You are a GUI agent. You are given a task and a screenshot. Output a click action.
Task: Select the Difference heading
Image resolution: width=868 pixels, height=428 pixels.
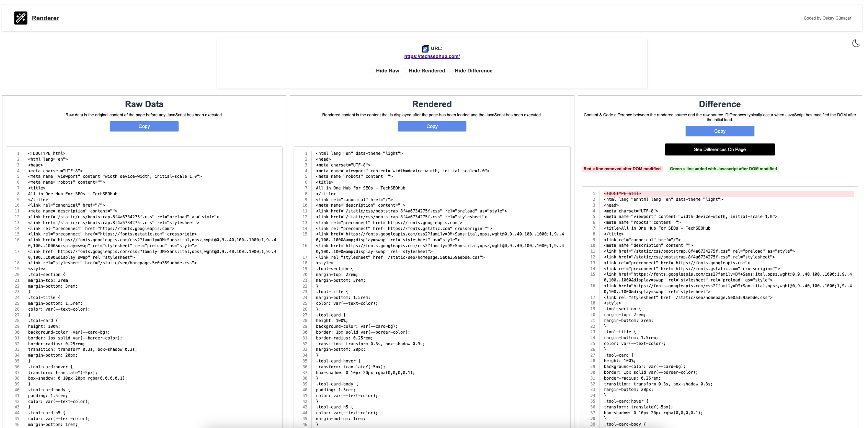(x=720, y=104)
